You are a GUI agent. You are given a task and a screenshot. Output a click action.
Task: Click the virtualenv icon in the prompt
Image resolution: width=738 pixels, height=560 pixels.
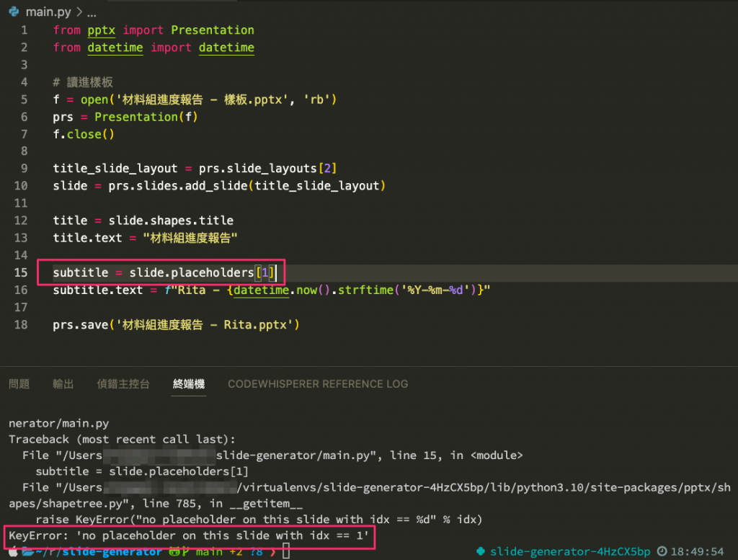(x=481, y=551)
